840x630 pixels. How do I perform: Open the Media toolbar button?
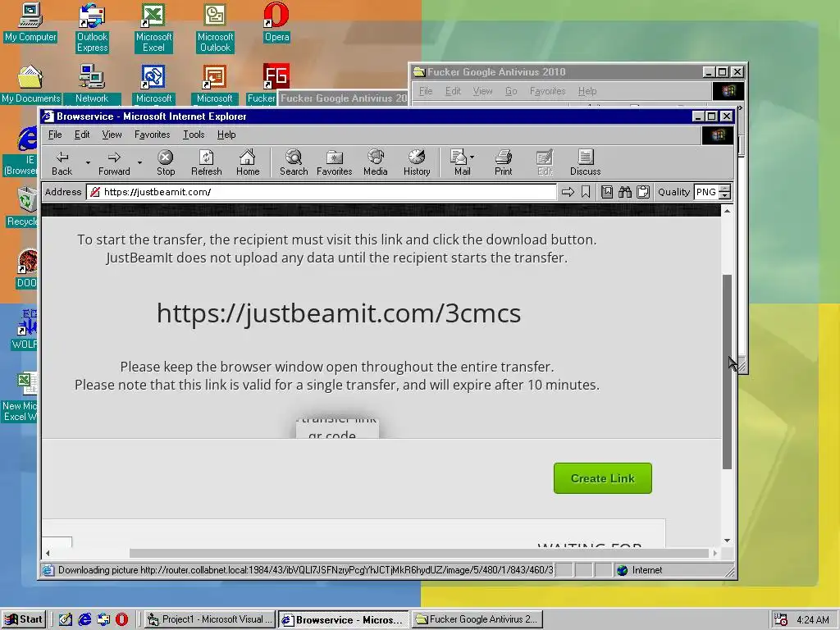click(x=375, y=163)
